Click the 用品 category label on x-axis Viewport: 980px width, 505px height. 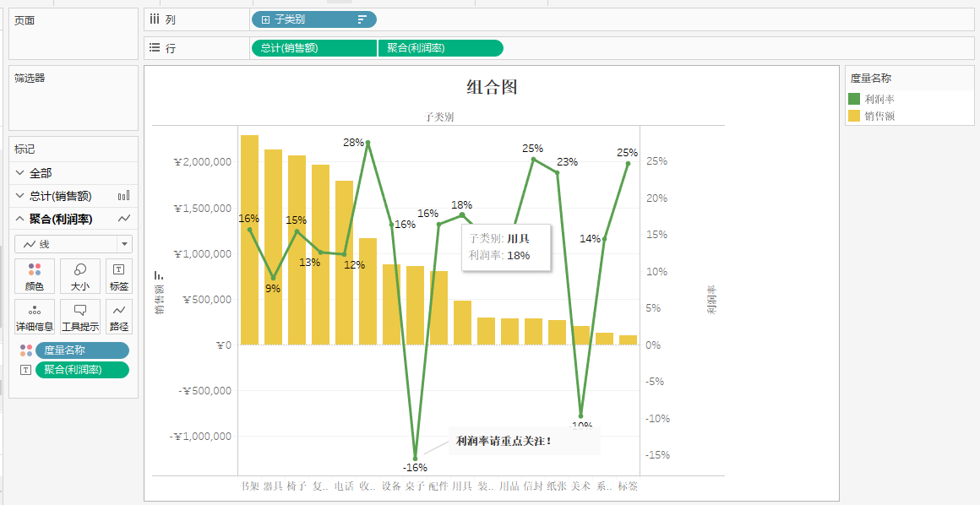coord(509,486)
